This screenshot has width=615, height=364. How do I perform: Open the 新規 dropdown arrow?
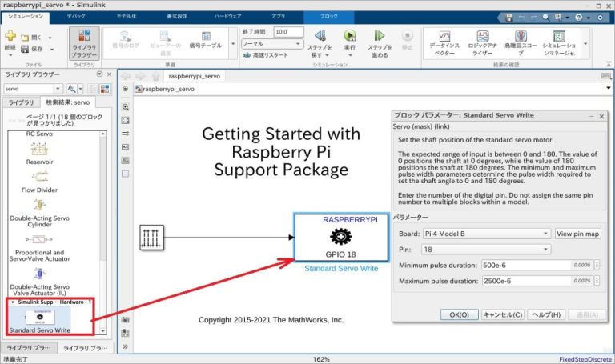10,55
